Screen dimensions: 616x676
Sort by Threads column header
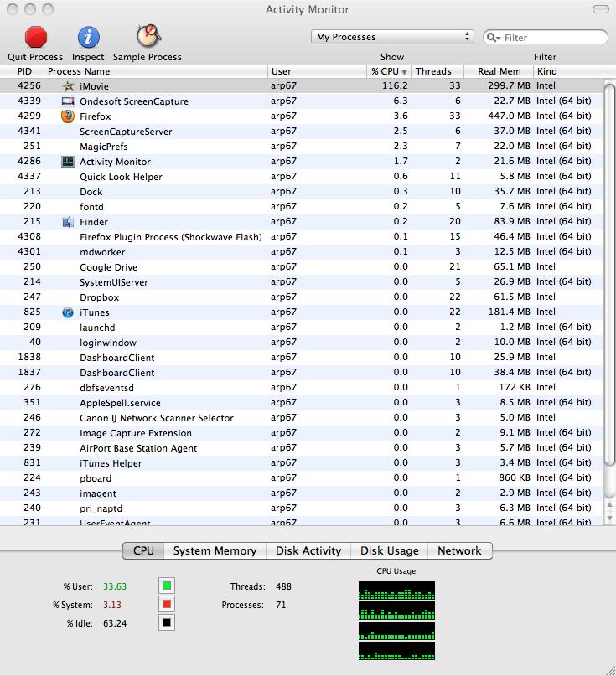tap(437, 71)
